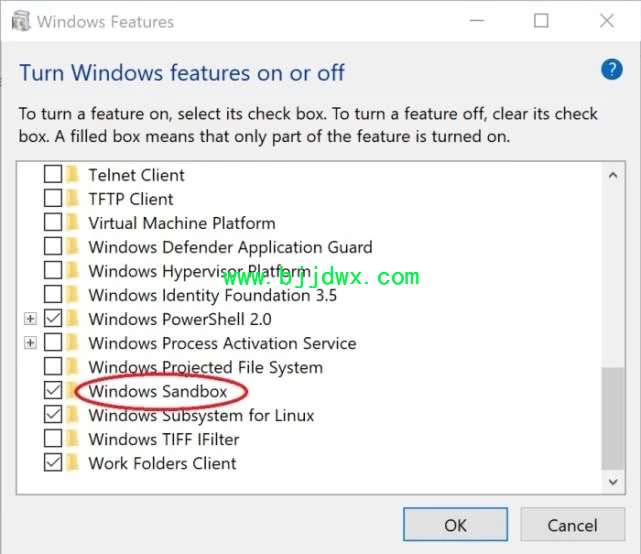Maximize the Windows Features dialog

point(541,20)
